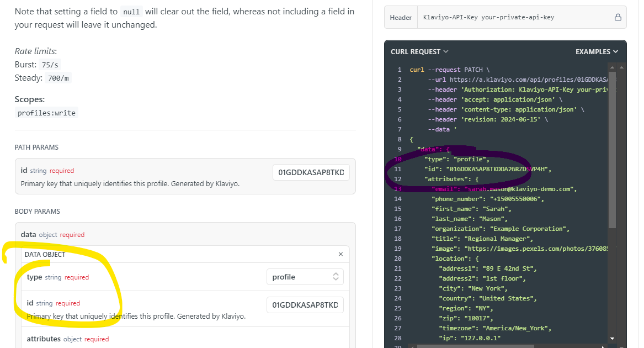This screenshot has width=644, height=348.
Task: Click the "title": "Regional Manager" line
Action: [482, 239]
